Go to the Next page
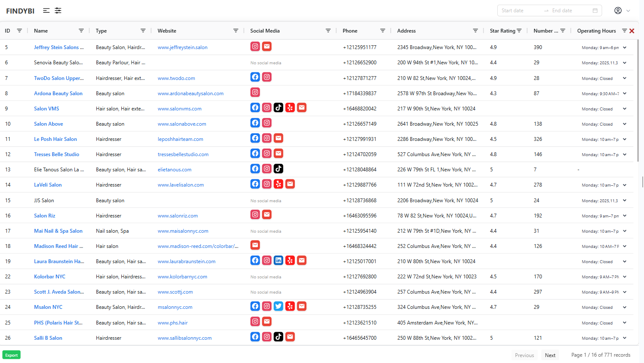 pyautogui.click(x=550, y=355)
